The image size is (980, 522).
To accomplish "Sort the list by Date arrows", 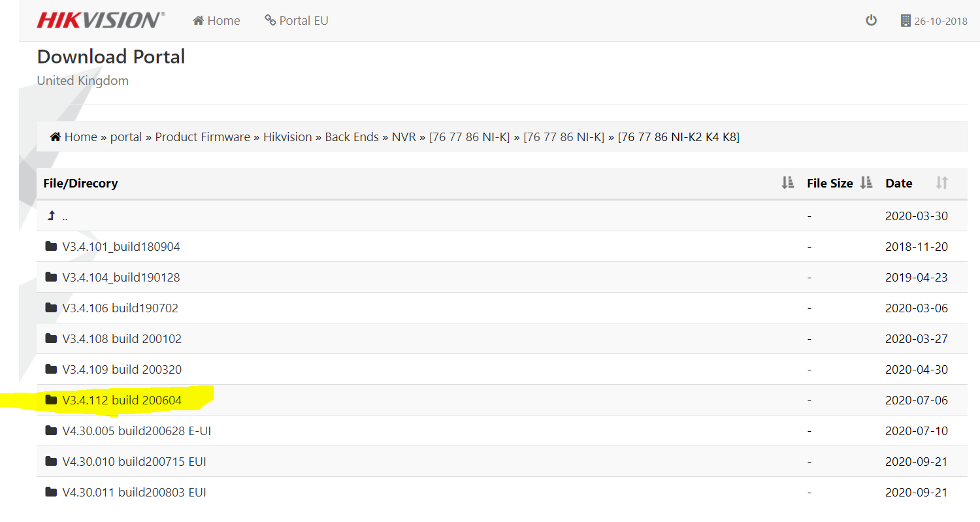I will pos(941,183).
